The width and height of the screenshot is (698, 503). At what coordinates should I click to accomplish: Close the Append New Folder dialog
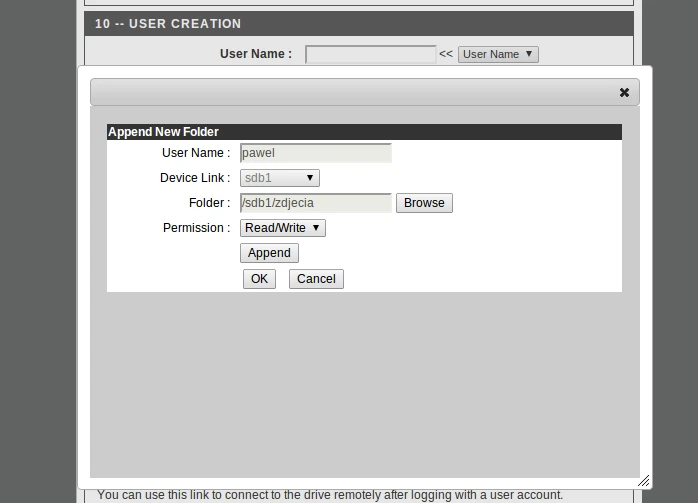tap(624, 92)
